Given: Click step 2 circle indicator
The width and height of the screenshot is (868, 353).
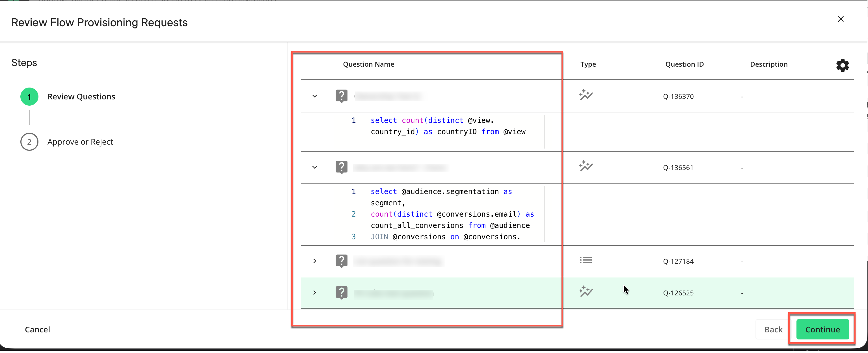Looking at the screenshot, I should click(x=29, y=142).
